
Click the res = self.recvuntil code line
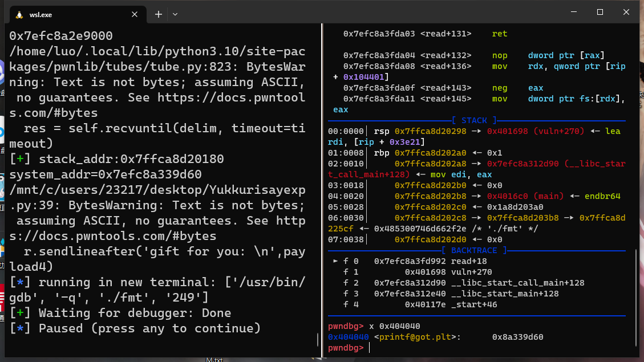pos(157,136)
